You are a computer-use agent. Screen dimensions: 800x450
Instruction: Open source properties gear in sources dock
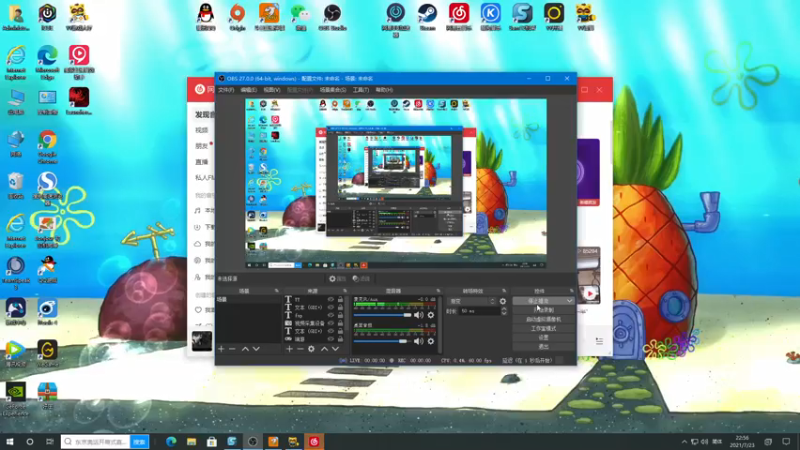point(311,349)
